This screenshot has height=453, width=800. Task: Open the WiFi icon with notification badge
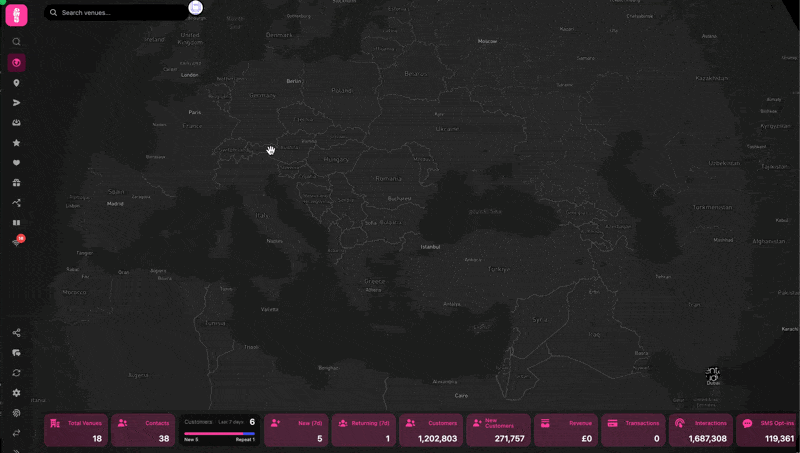click(16, 242)
